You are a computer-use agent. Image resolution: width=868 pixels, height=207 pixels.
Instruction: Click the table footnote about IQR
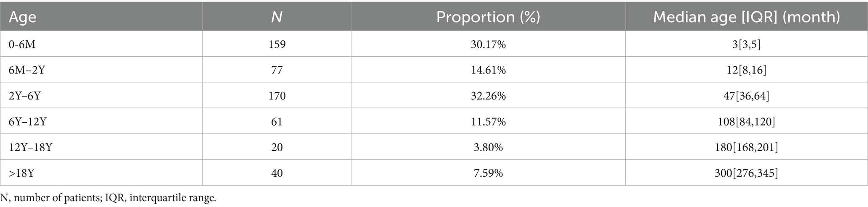coord(108,198)
